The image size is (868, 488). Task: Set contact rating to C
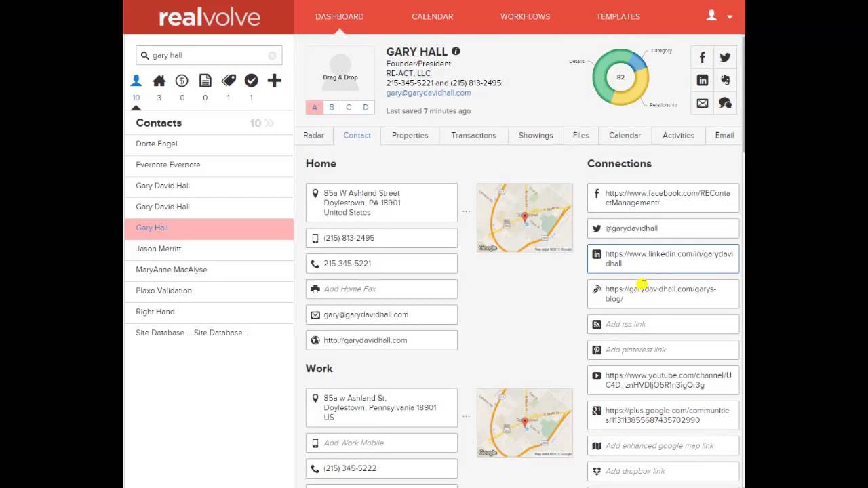pos(349,107)
